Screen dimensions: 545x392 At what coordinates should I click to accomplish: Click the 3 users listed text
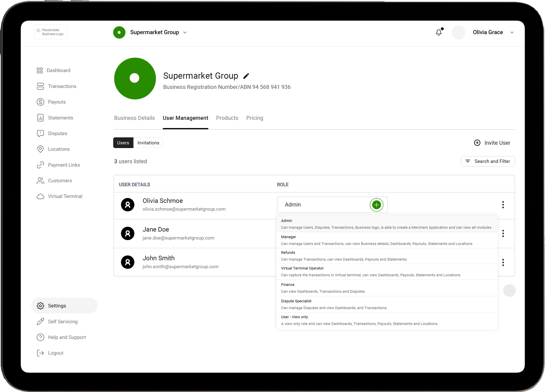[x=130, y=161]
